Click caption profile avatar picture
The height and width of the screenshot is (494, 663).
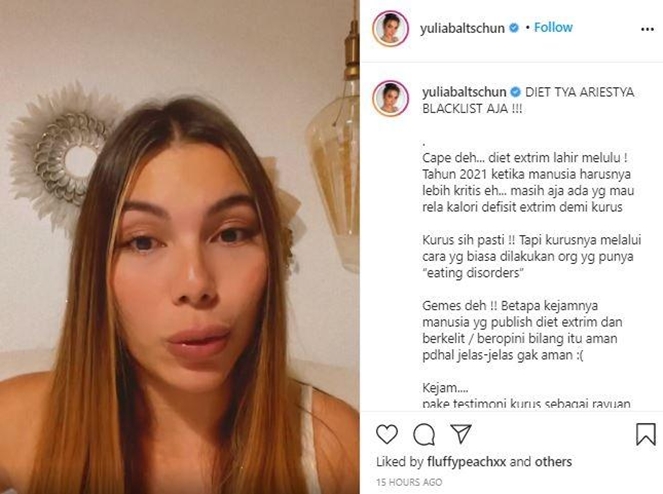click(390, 98)
